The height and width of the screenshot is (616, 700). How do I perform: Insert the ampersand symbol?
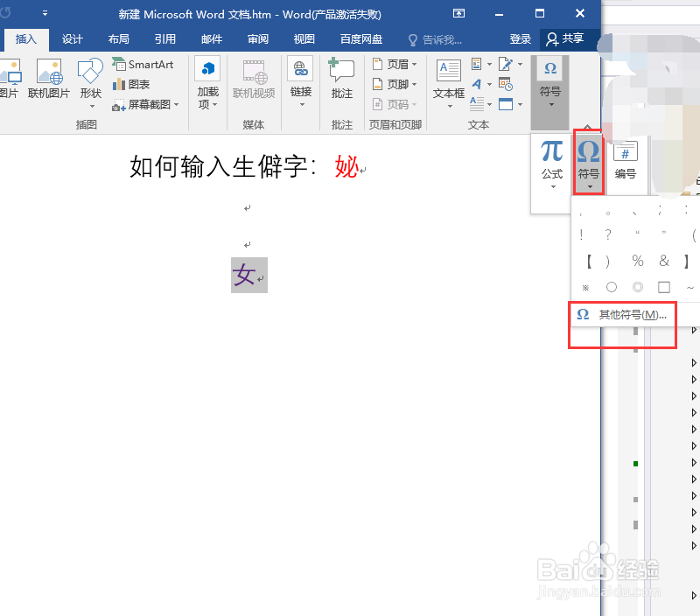664,261
